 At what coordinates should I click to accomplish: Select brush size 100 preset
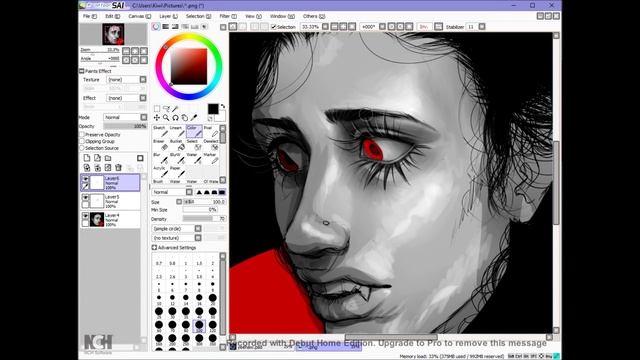coord(199,326)
